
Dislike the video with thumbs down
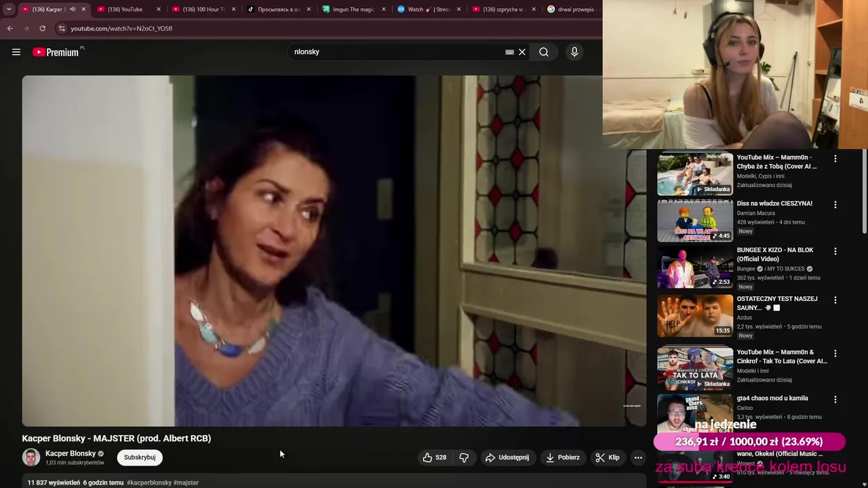point(464,457)
